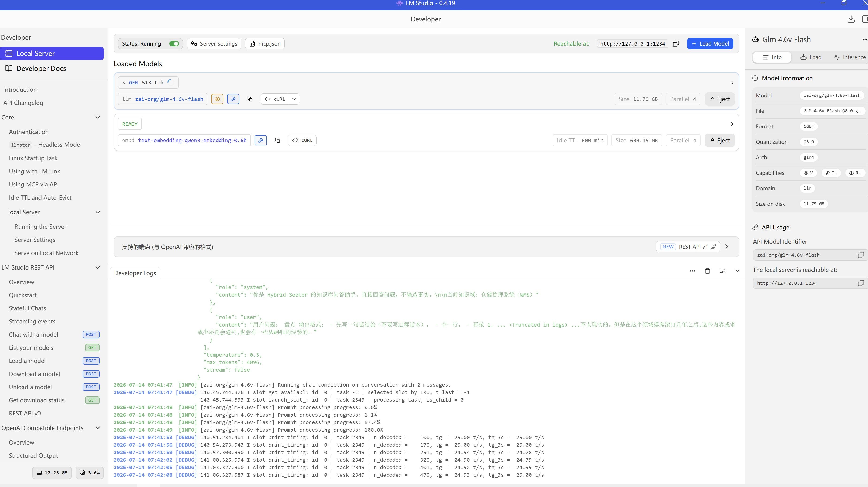Click the 5 GEN 513 tok status badge
Viewport: 868px width, 487px height.
coord(148,83)
